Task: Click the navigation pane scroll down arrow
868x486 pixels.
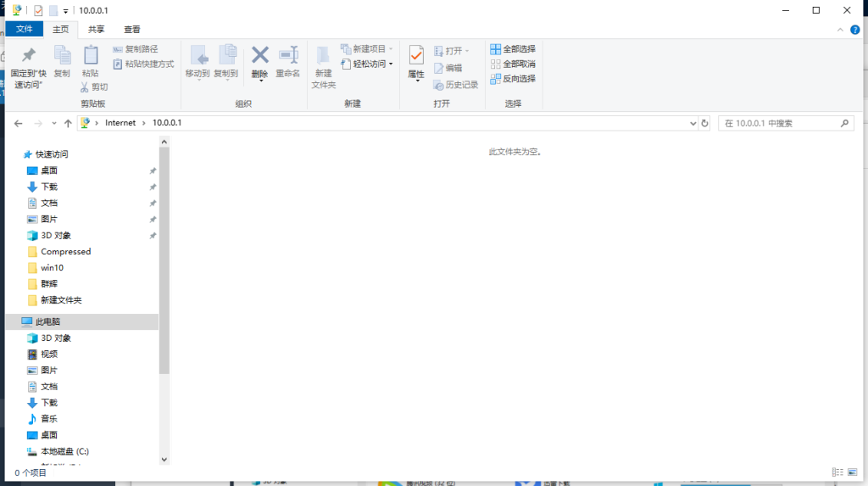Action: [164, 460]
